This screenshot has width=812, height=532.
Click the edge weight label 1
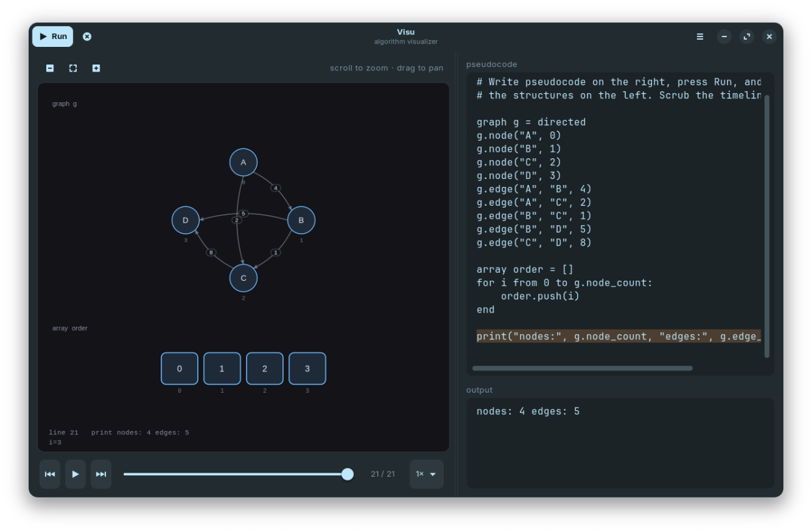[x=276, y=252]
